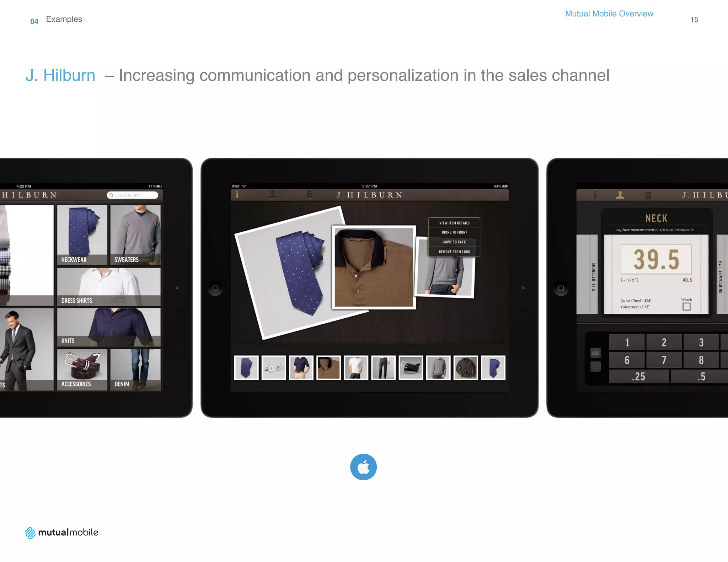Open the Denim category tile
The width and height of the screenshot is (728, 562).
(x=135, y=369)
